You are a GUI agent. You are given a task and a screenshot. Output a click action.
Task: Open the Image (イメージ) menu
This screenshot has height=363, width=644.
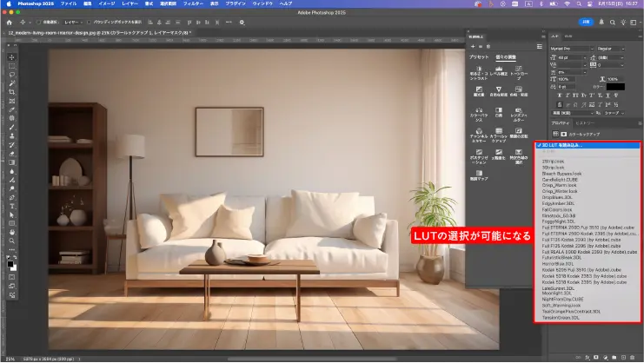click(106, 3)
